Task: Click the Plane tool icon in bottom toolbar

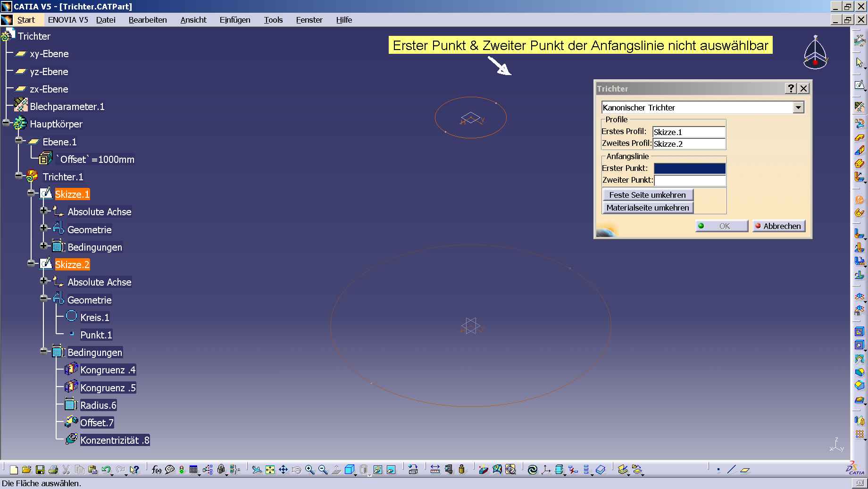Action: [x=745, y=470]
